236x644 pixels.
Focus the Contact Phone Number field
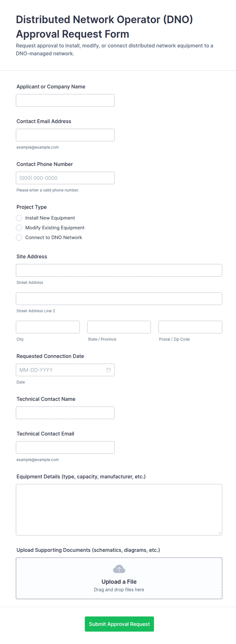coord(65,178)
